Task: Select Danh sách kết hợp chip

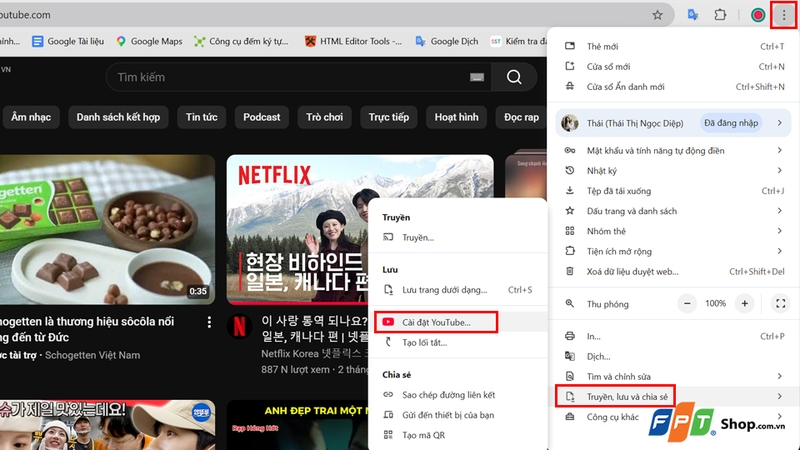Action: click(118, 117)
